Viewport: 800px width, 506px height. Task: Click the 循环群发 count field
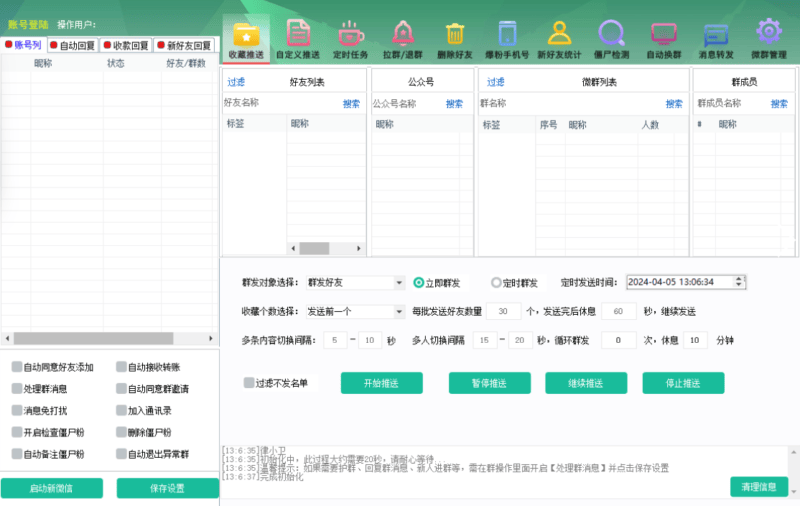pos(618,340)
